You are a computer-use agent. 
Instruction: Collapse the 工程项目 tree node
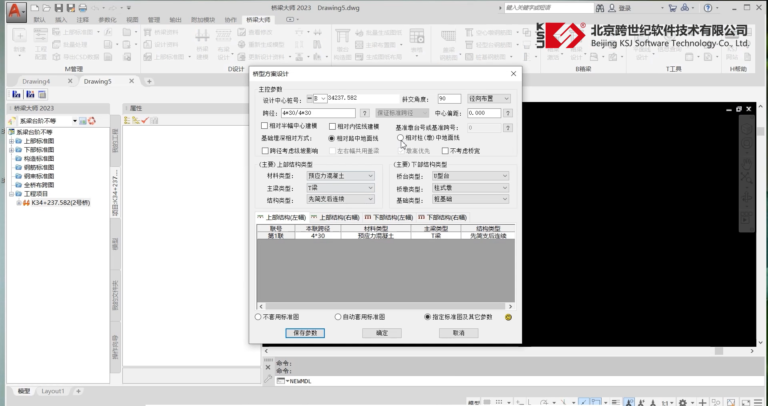11,194
